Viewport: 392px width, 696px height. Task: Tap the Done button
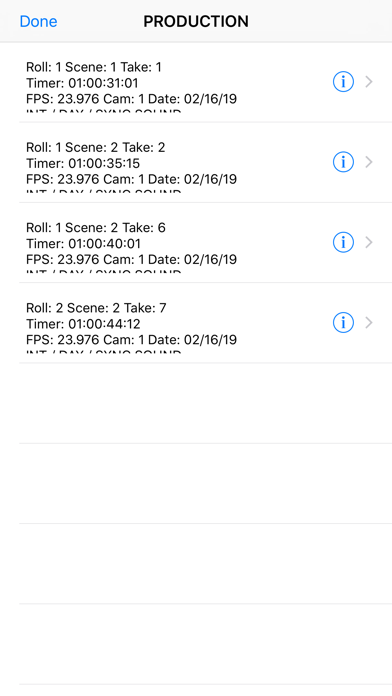pos(38,21)
